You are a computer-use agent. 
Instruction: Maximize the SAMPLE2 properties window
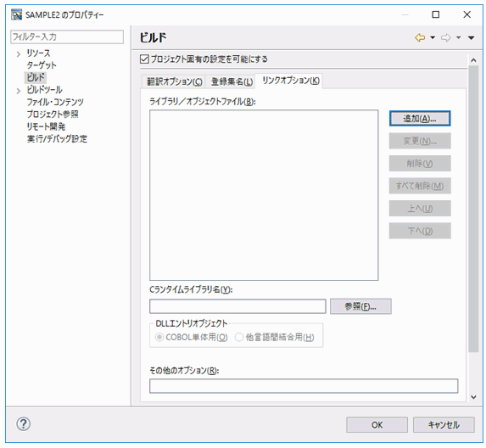point(435,14)
